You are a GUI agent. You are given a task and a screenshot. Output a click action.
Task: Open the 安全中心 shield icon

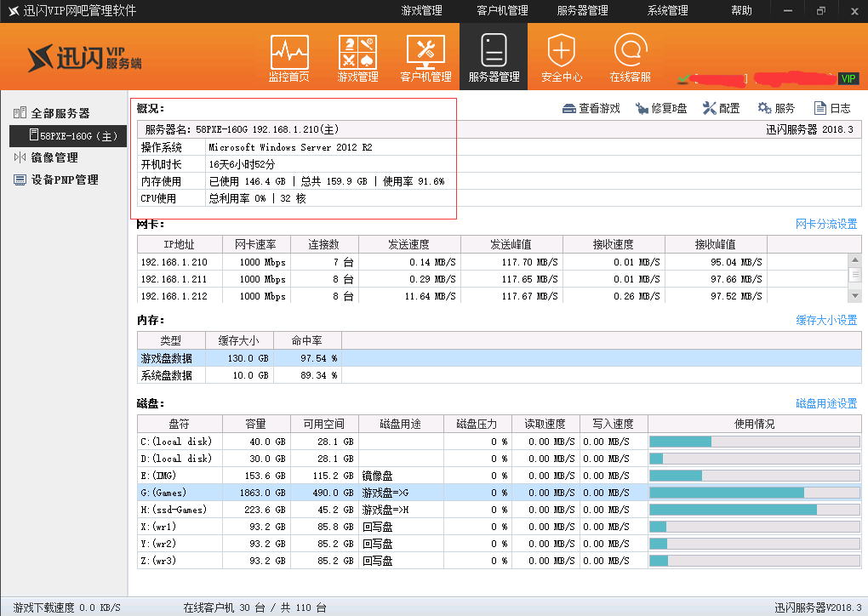click(x=562, y=58)
